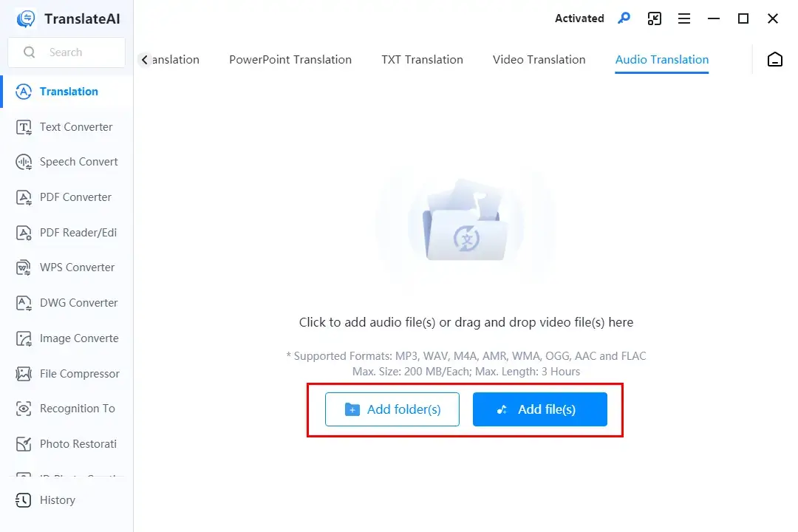798x532 pixels.
Task: Open the Video Translation tab
Action: coord(539,60)
